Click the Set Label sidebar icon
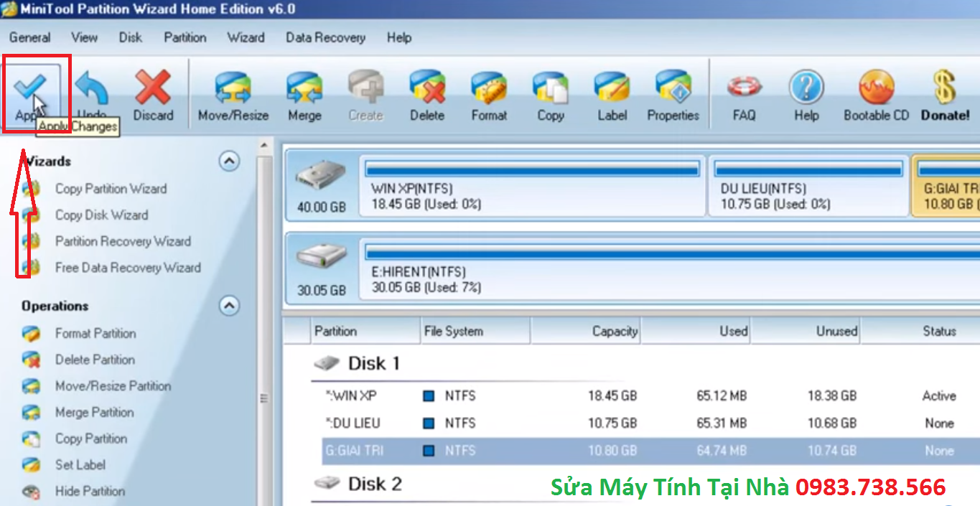Viewport: 980px width, 506px height. tap(31, 465)
